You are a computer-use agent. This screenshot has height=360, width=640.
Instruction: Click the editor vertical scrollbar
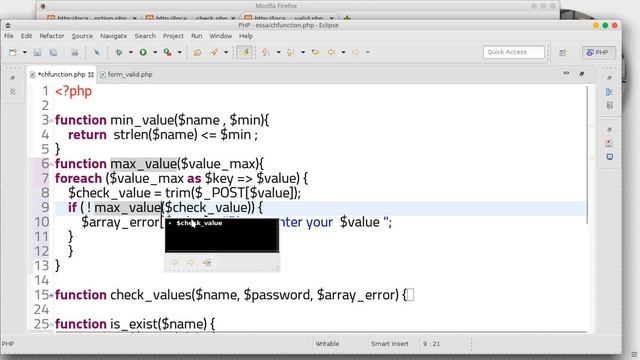coord(588,155)
